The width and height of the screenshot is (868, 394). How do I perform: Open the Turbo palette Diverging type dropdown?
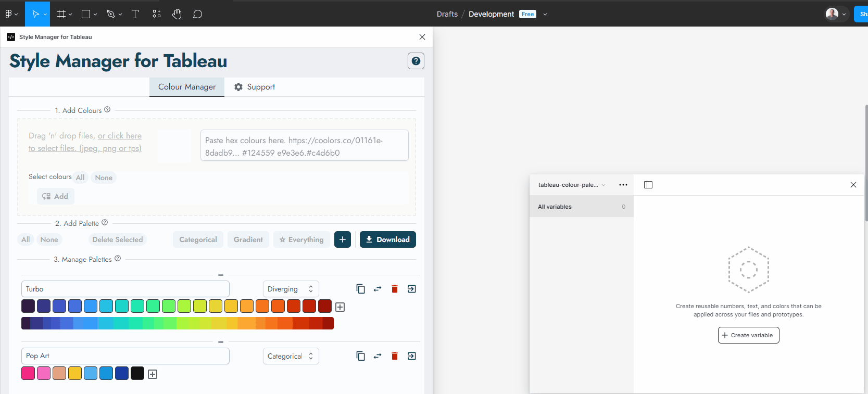[x=291, y=289]
